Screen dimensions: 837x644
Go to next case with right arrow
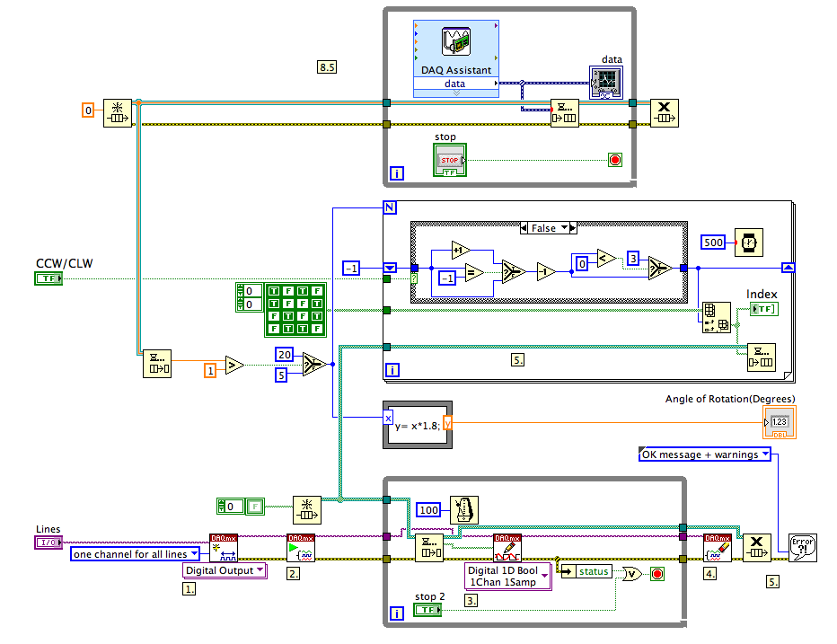(573, 228)
